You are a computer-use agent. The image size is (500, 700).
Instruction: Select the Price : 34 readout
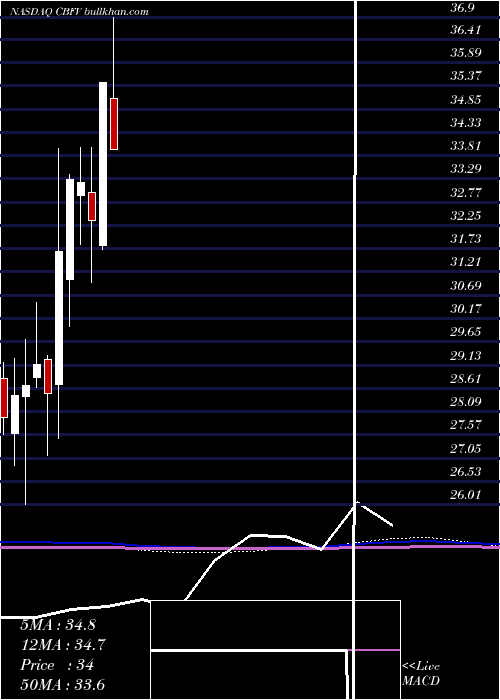point(57,665)
